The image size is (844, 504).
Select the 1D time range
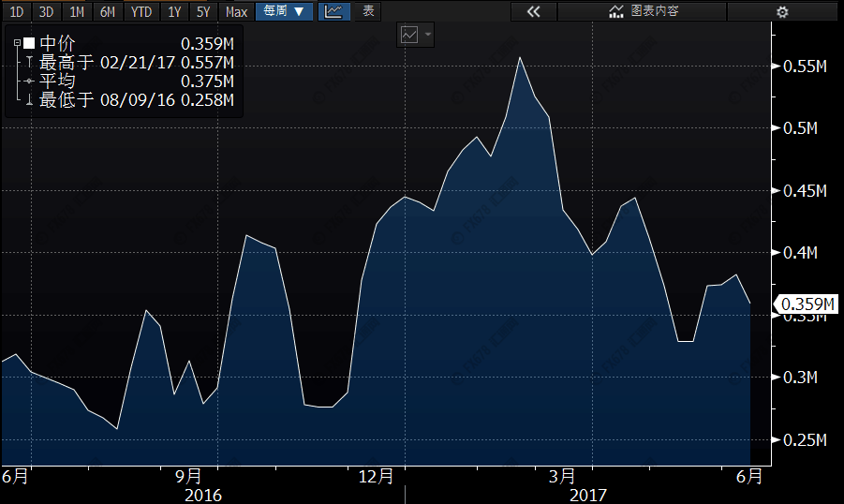click(x=16, y=11)
